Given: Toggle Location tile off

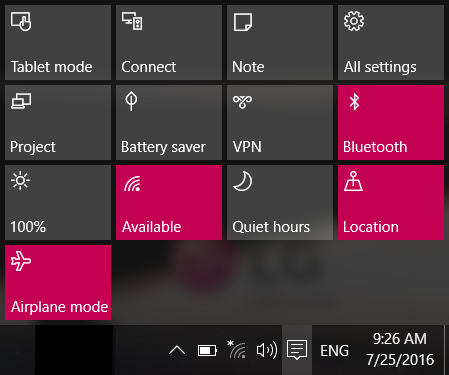Looking at the screenshot, I should pyautogui.click(x=391, y=202).
